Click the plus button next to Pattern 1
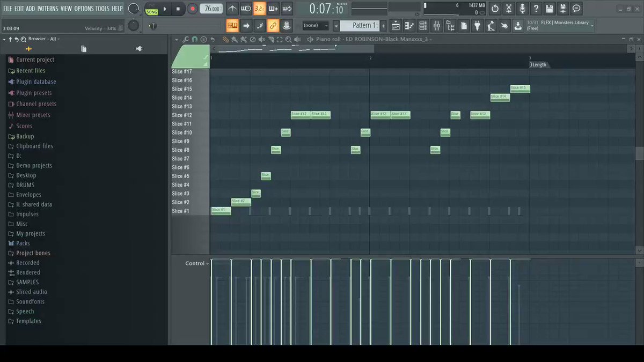The image size is (644, 362). click(383, 26)
